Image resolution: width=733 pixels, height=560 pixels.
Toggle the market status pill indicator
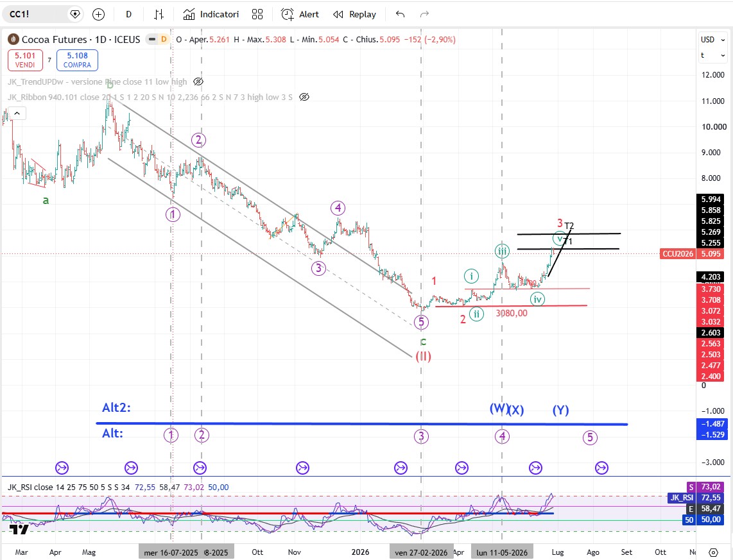(152, 40)
